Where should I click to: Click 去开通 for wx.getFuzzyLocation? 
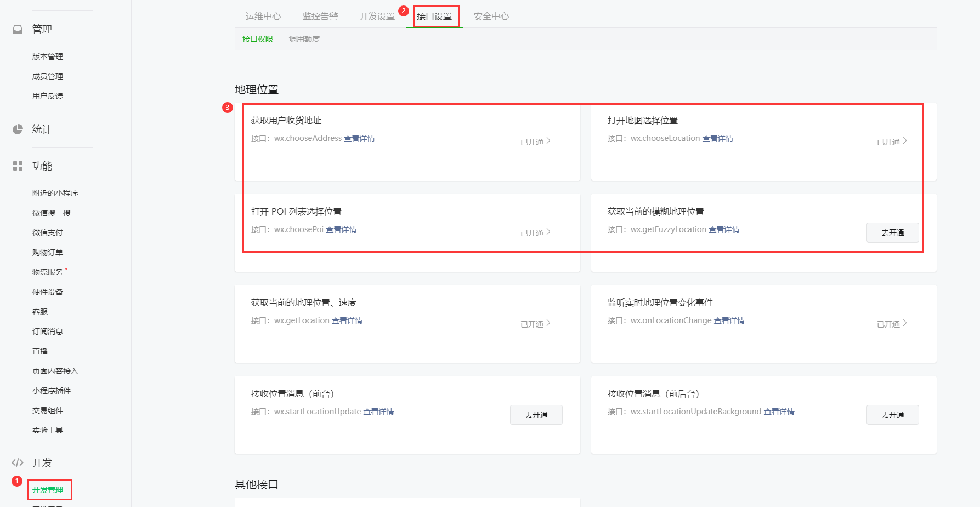[x=892, y=233]
